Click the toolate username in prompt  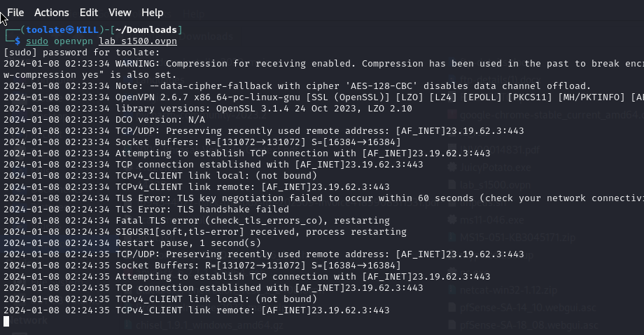tap(45, 30)
